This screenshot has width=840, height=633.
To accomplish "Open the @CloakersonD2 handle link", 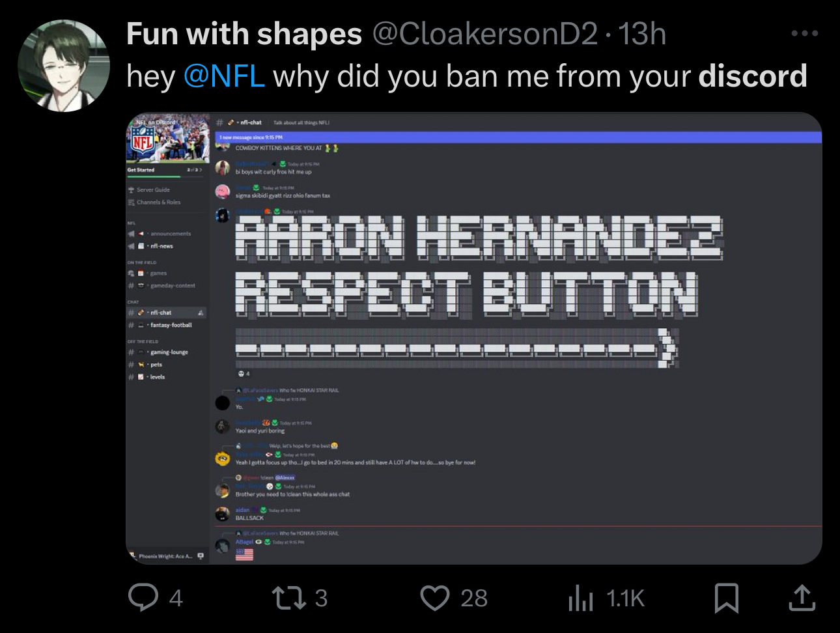I will (484, 34).
